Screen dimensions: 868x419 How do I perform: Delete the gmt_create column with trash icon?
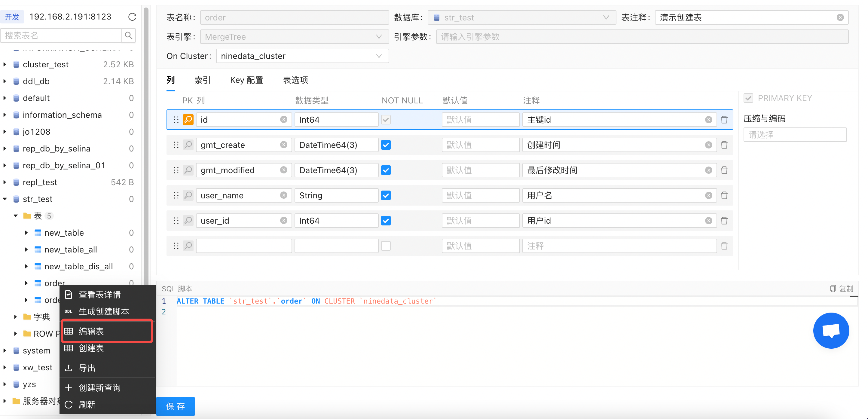click(x=724, y=145)
